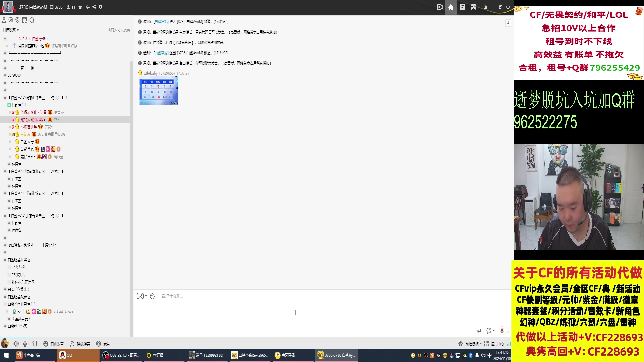Click the channel avatar in the title bar
This screenshot has height=362, width=644.
click(8, 7)
